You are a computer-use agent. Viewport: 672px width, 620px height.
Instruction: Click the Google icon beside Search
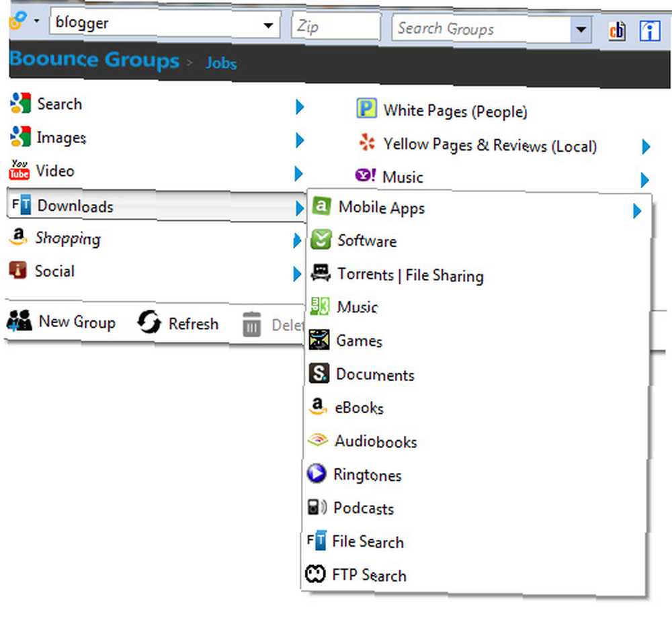[x=21, y=103]
